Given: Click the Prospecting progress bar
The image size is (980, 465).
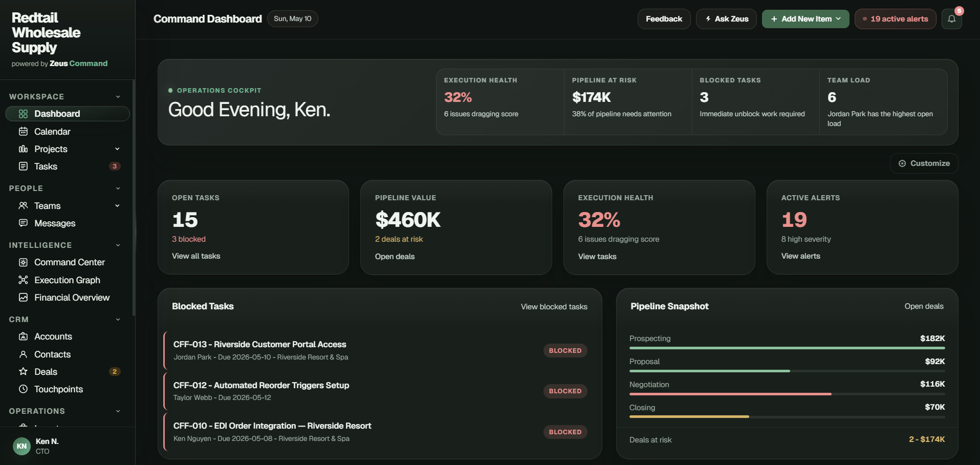Looking at the screenshot, I should (787, 348).
